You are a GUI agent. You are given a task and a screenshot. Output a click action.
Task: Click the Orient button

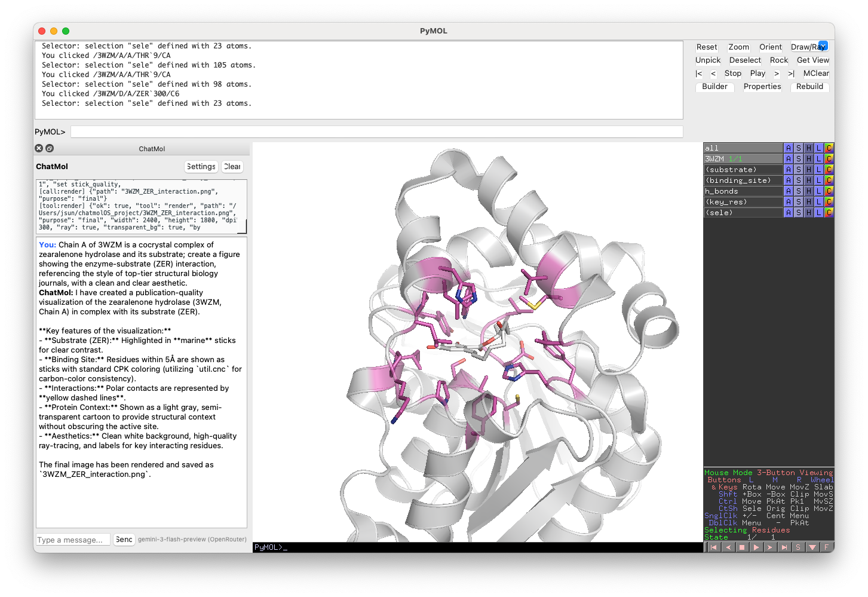pyautogui.click(x=770, y=47)
